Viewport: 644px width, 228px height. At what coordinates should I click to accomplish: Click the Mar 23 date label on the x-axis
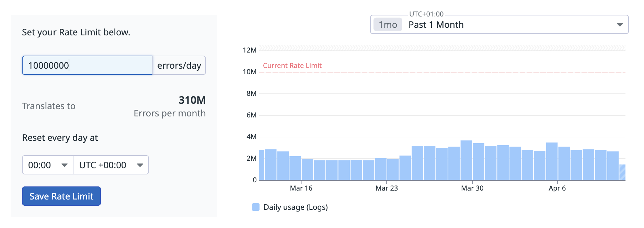coord(387,188)
